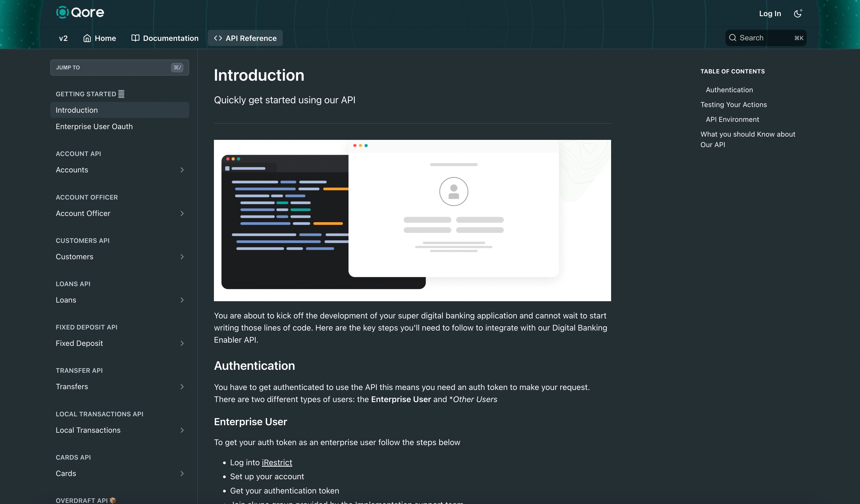
Task: Click 'Quickly get started using our API' subtitle
Action: click(284, 100)
